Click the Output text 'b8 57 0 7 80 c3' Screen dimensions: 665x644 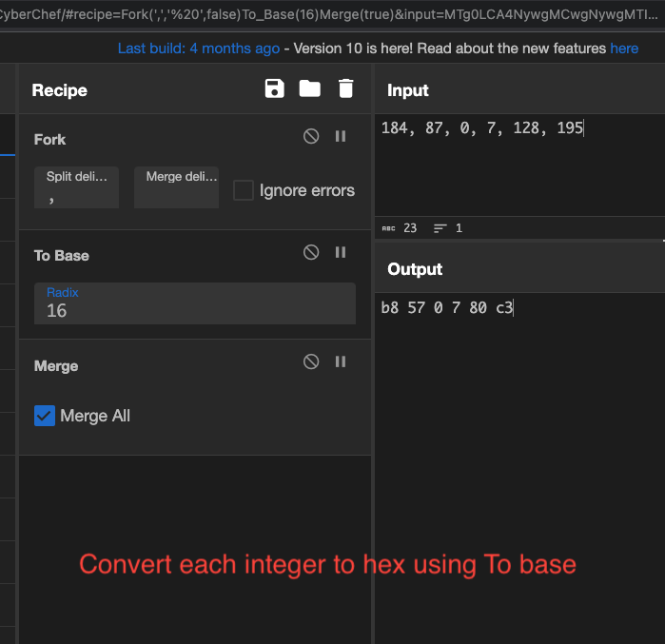(x=446, y=308)
